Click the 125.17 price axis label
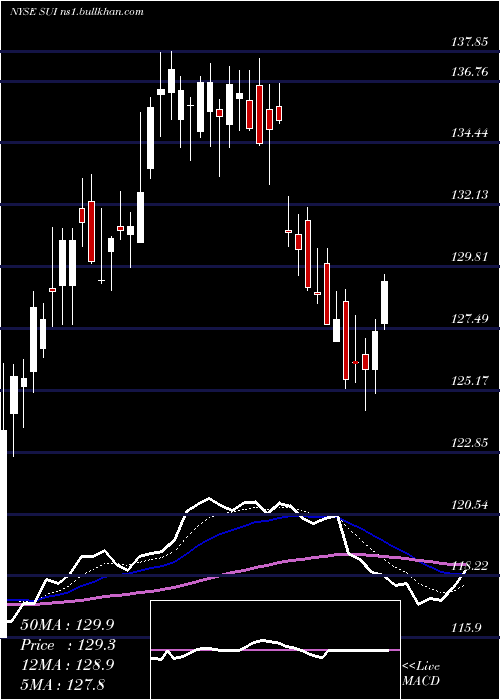Image resolution: width=500 pixels, height=700 pixels. 469,381
